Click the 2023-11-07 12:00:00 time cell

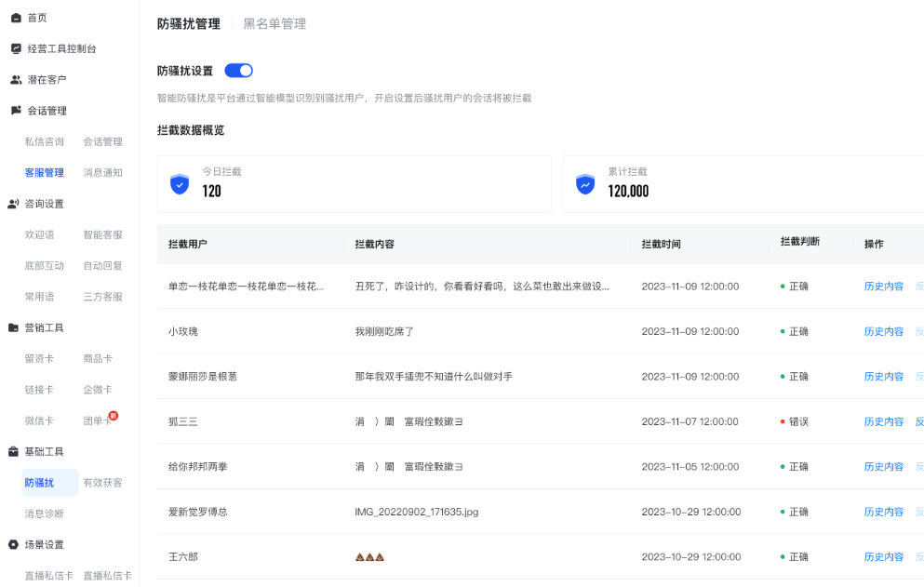(690, 421)
